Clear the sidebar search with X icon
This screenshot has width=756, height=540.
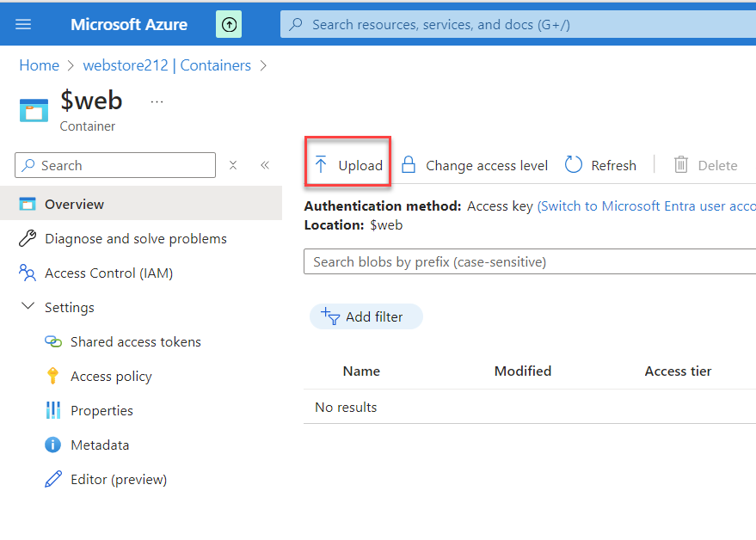[233, 165]
